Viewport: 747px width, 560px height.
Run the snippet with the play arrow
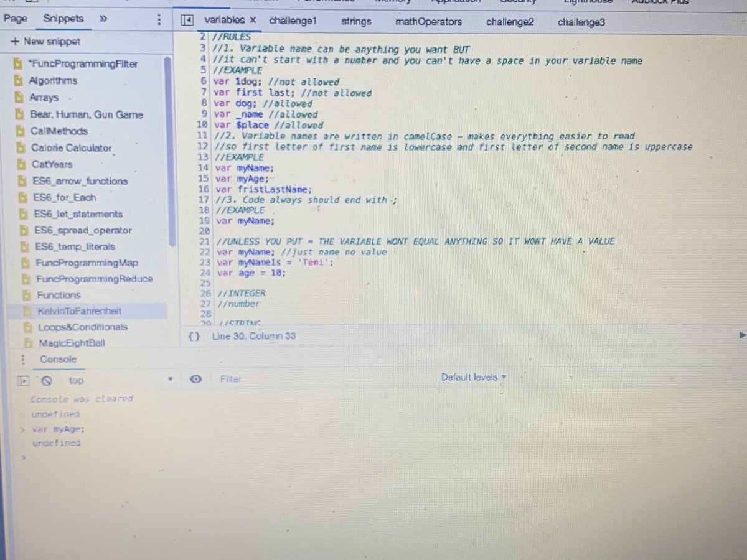pyautogui.click(x=742, y=335)
